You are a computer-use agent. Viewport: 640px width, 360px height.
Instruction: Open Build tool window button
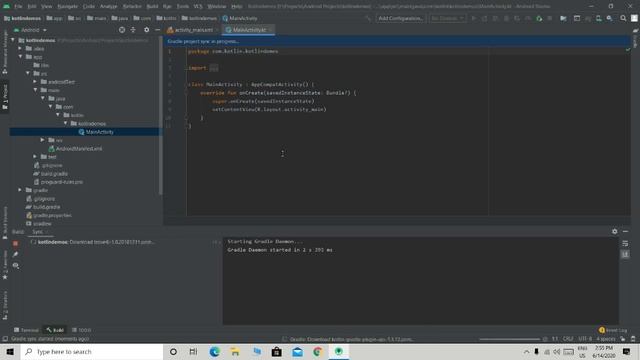click(x=55, y=330)
